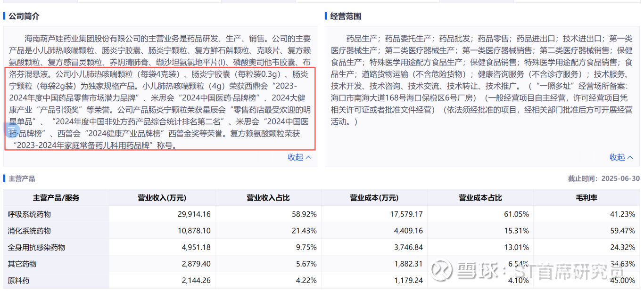This screenshot has height=291, width=644.
Task: Click cost share 15.31%
Action: (517, 231)
